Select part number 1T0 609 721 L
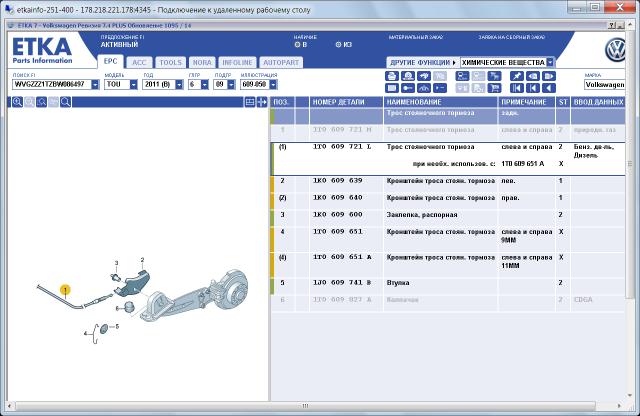The width and height of the screenshot is (640, 416). pyautogui.click(x=342, y=147)
